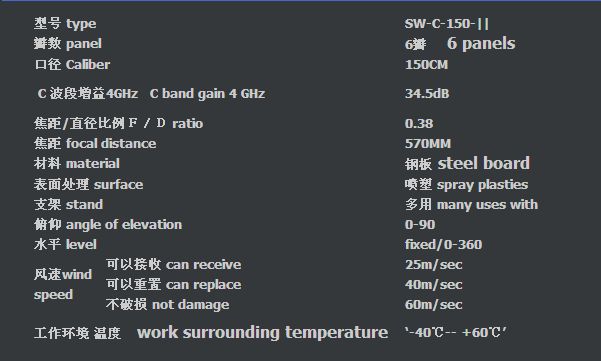Select the 570MM focal distance value
The image size is (601, 361).
pyautogui.click(x=428, y=144)
